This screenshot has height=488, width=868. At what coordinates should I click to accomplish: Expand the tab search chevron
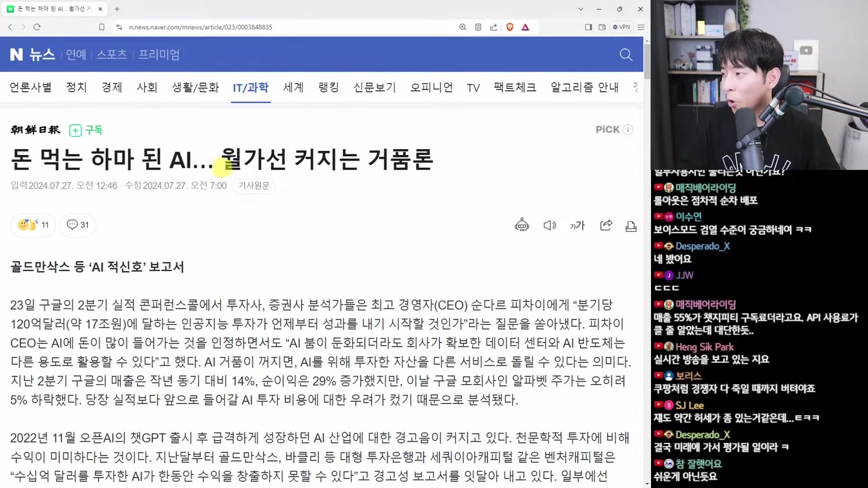581,9
